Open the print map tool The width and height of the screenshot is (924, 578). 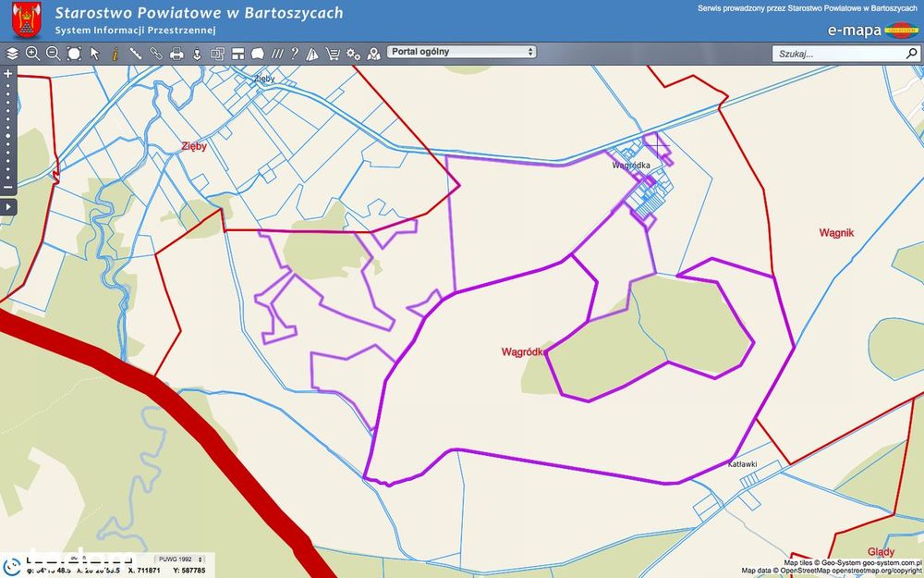tap(176, 55)
